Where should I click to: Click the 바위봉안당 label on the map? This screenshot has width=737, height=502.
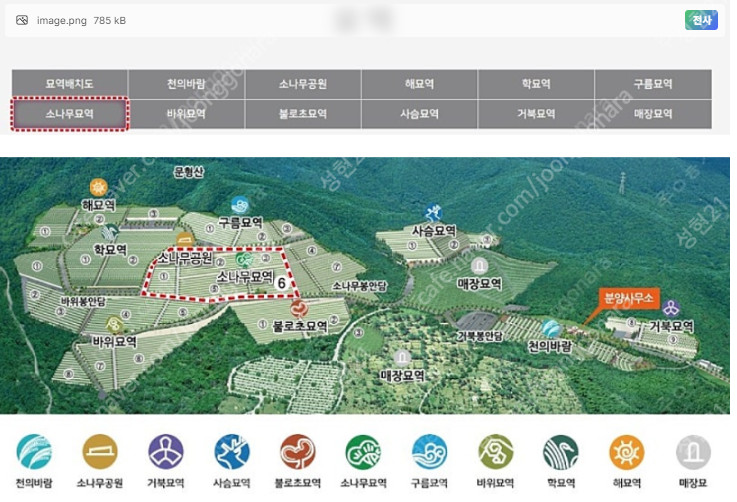(84, 301)
